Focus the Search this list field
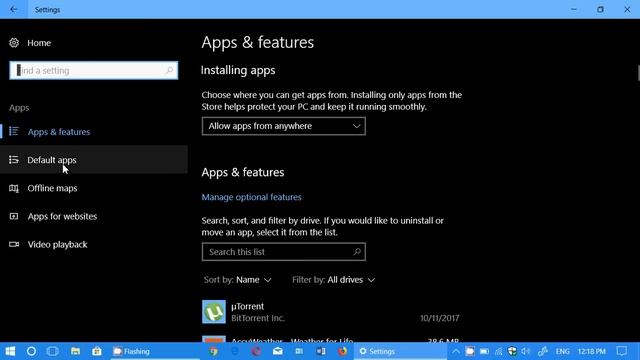 tap(284, 252)
